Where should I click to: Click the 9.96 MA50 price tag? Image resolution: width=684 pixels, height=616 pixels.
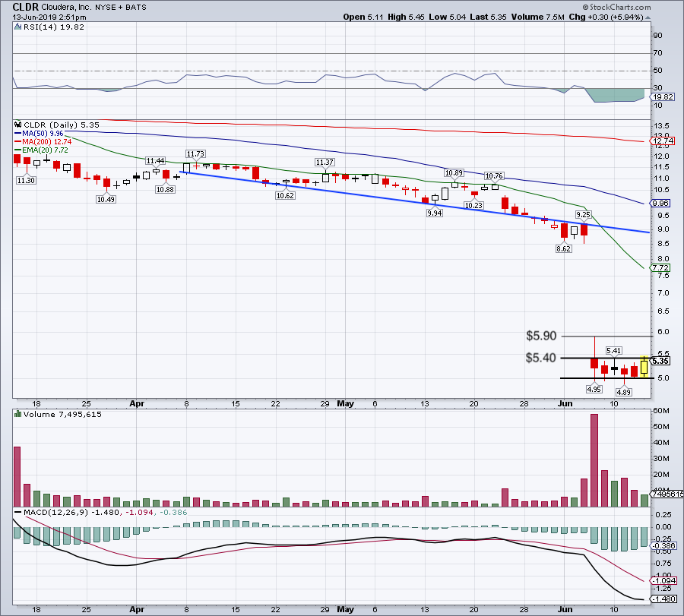pyautogui.click(x=660, y=203)
